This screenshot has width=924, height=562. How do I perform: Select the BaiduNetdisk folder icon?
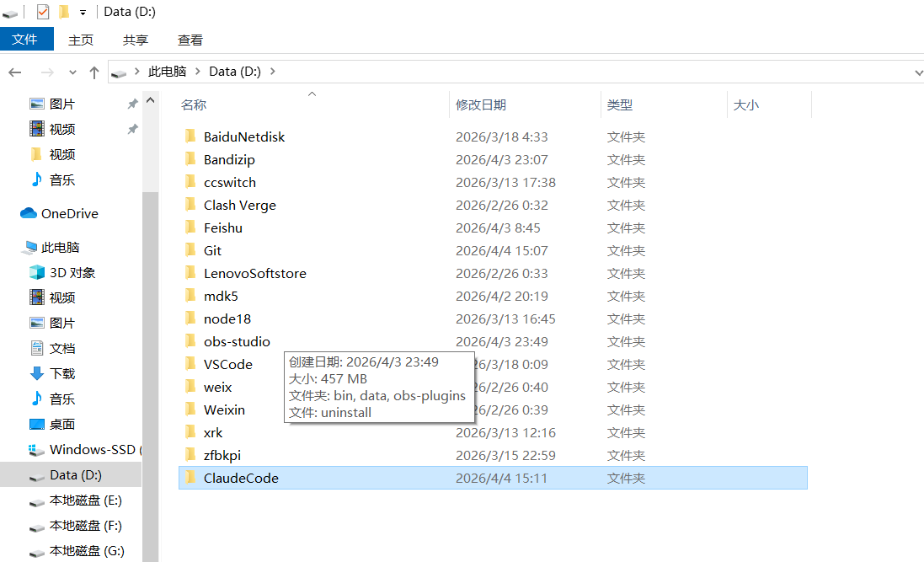click(190, 136)
